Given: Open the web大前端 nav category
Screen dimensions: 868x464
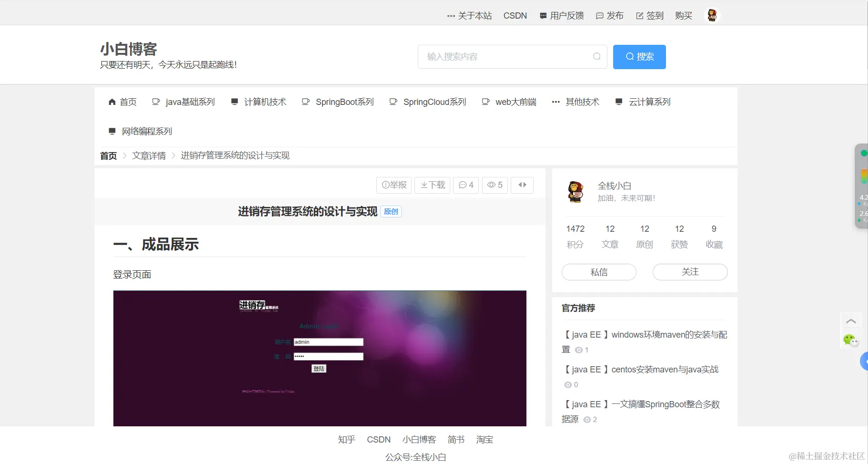Looking at the screenshot, I should 509,102.
